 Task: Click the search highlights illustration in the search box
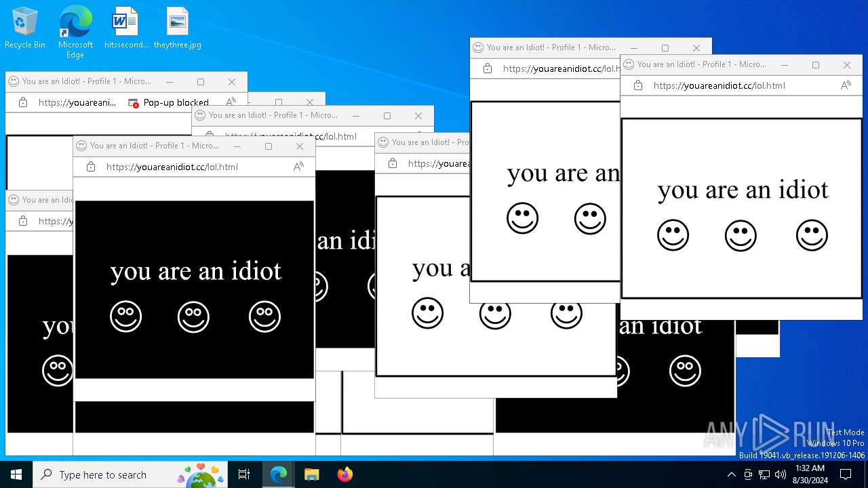click(201, 474)
